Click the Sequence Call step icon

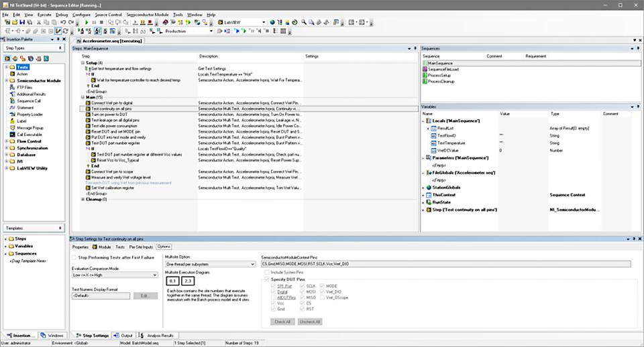12,101
